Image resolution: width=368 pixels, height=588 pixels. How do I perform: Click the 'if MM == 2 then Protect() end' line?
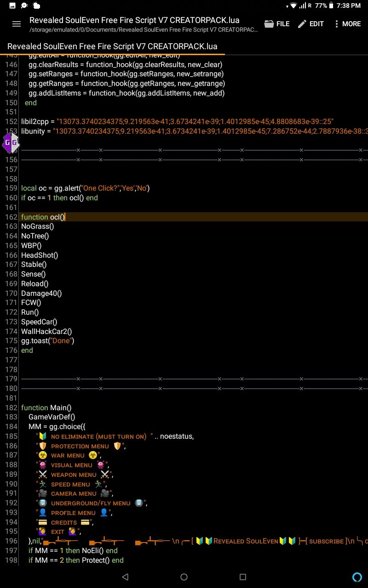(76, 560)
